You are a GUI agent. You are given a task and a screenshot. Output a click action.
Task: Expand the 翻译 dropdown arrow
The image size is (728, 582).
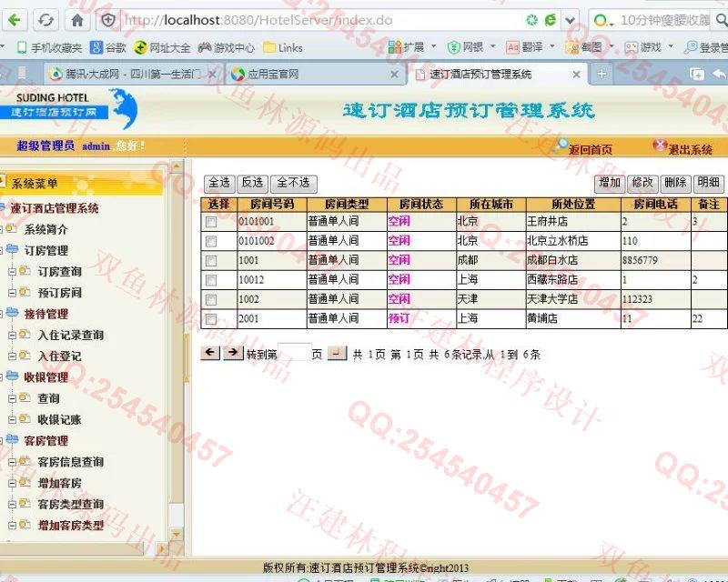[x=552, y=46]
